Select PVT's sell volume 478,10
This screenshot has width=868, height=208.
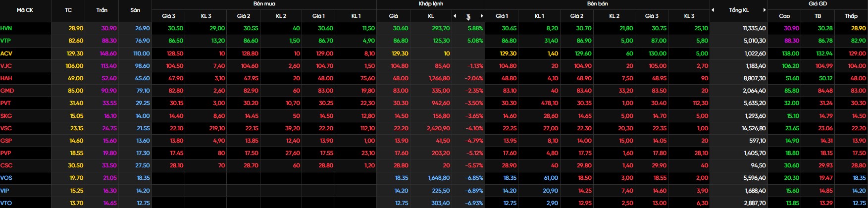tap(550, 104)
